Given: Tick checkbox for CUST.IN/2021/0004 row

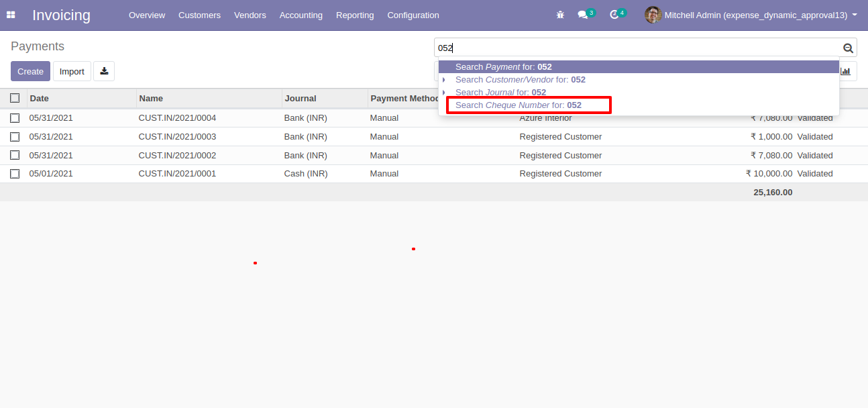Looking at the screenshot, I should coord(15,118).
